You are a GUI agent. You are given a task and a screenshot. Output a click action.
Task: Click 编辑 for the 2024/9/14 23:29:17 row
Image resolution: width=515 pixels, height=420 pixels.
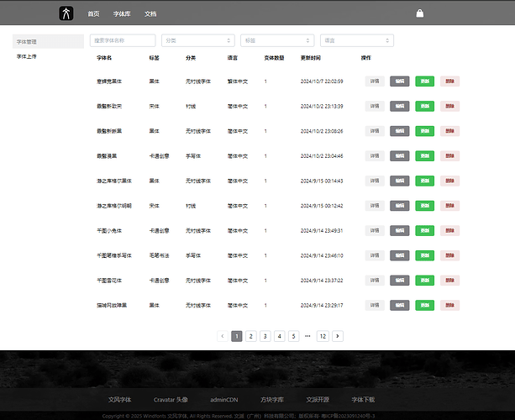400,305
